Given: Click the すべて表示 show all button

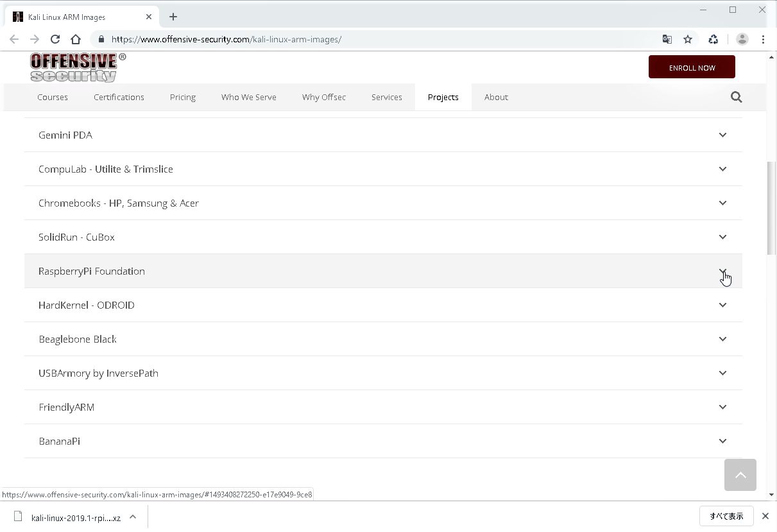Looking at the screenshot, I should 726,516.
